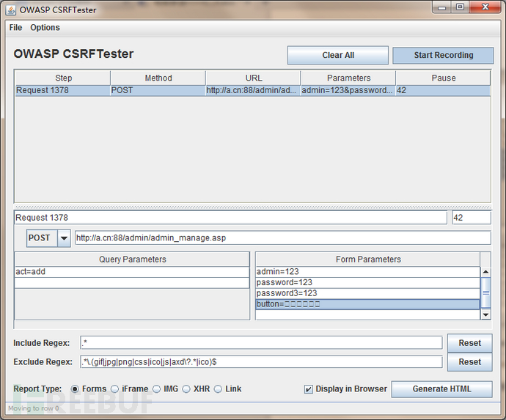Click the pause field showing 42
The image size is (506, 420).
[x=472, y=218]
